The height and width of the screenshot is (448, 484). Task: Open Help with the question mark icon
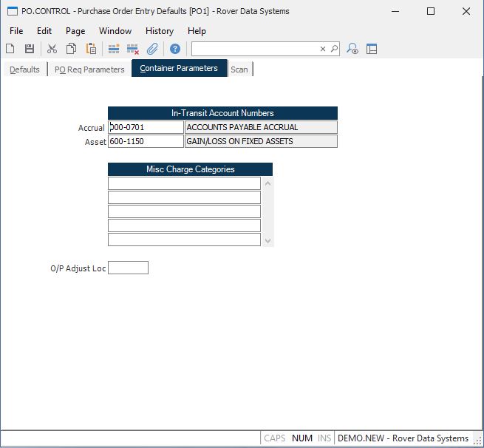[x=175, y=49]
